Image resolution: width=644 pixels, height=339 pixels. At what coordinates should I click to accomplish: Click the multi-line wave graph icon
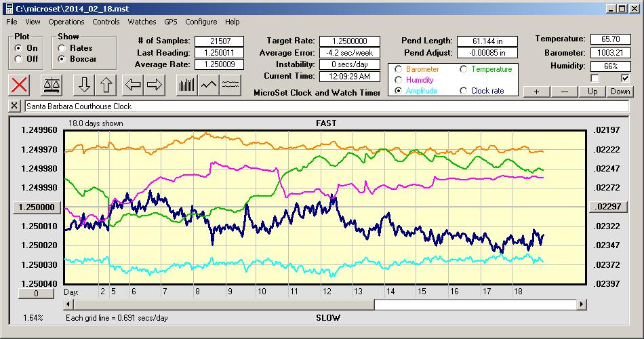[x=230, y=85]
